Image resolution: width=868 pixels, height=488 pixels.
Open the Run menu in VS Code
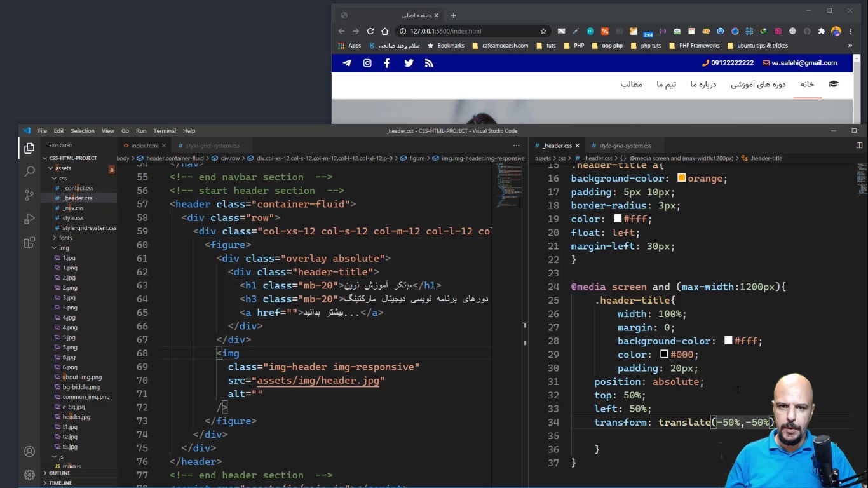(141, 131)
